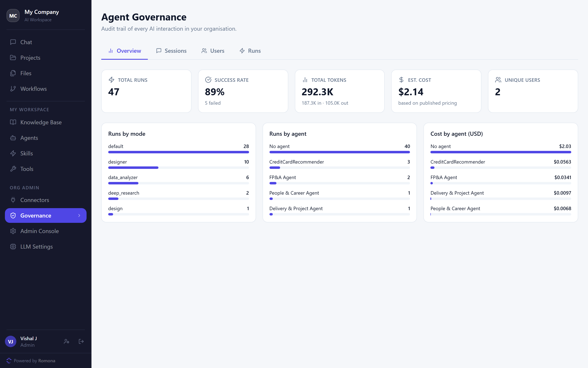The height and width of the screenshot is (368, 588).
Task: Click the lightning icon on Total Runs card
Action: 111,80
